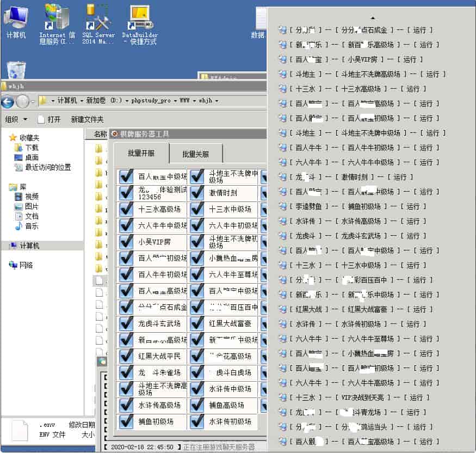Open the 音乐 library in sidebar

point(32,226)
